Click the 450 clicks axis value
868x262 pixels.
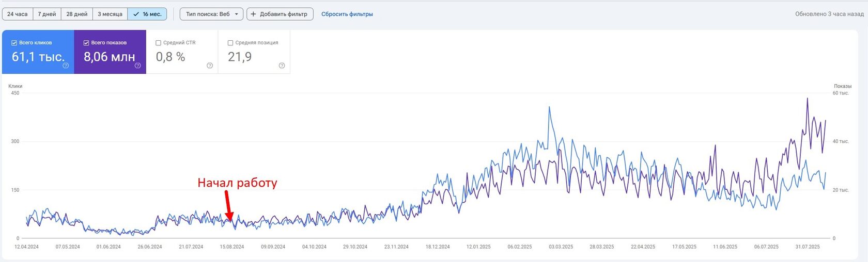point(15,93)
